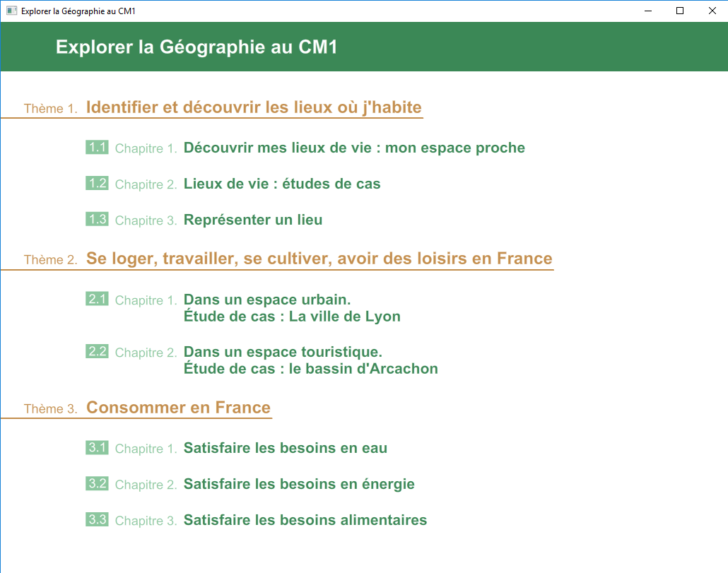Click the 2.2 chapter number badge

point(97,352)
